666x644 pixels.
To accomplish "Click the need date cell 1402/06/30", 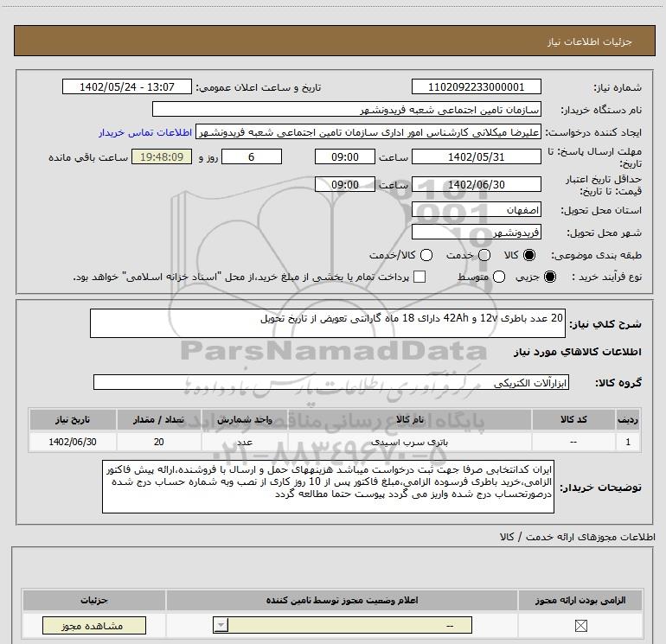I will [x=73, y=442].
